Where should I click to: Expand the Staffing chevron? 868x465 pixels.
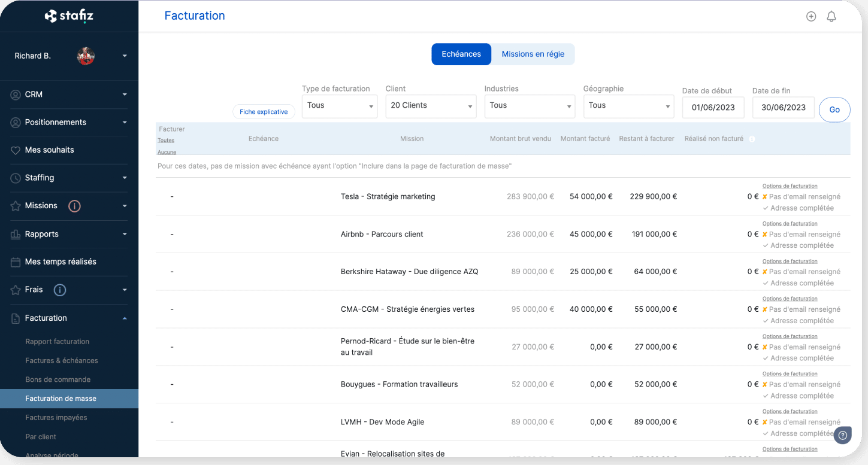click(x=125, y=178)
